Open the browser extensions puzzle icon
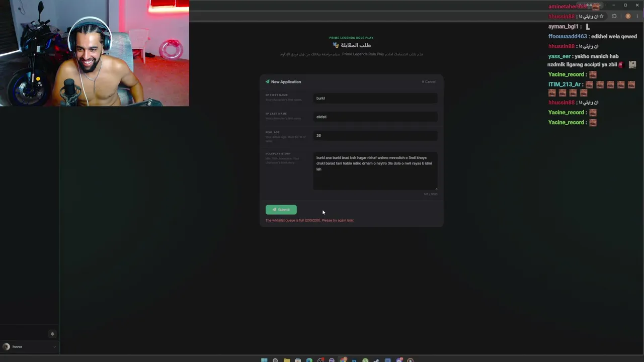This screenshot has width=644, height=362. click(614, 16)
